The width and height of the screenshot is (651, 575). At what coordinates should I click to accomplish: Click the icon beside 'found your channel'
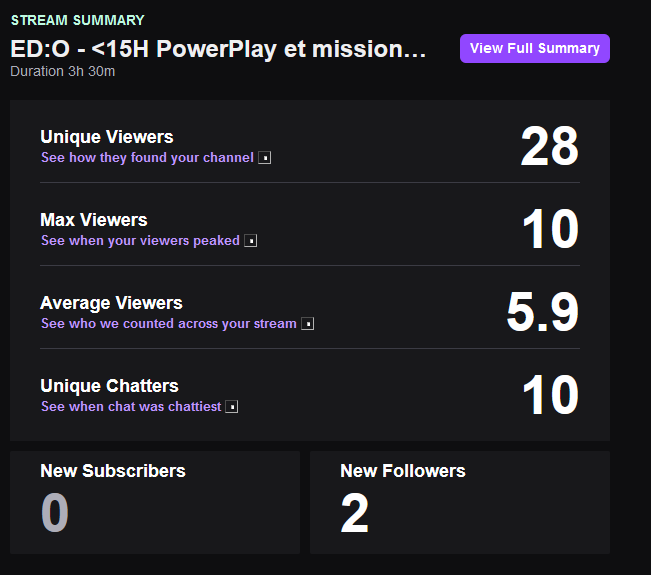(x=264, y=158)
